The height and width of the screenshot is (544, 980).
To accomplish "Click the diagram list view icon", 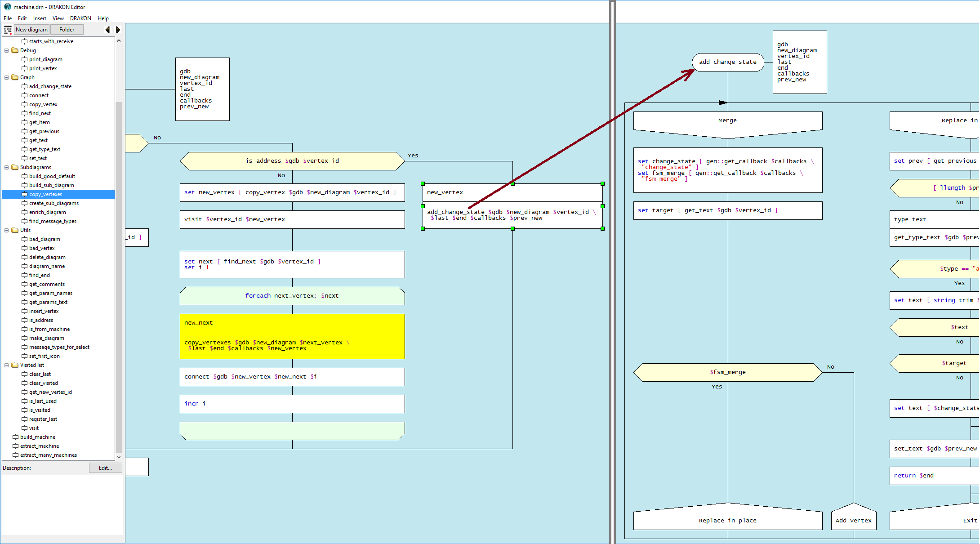I will [8, 30].
